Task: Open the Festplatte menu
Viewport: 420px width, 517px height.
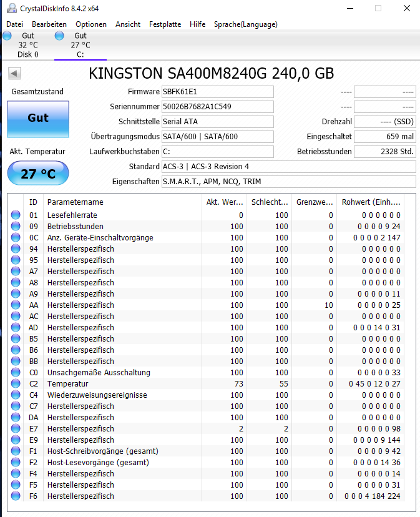Action: (x=165, y=24)
